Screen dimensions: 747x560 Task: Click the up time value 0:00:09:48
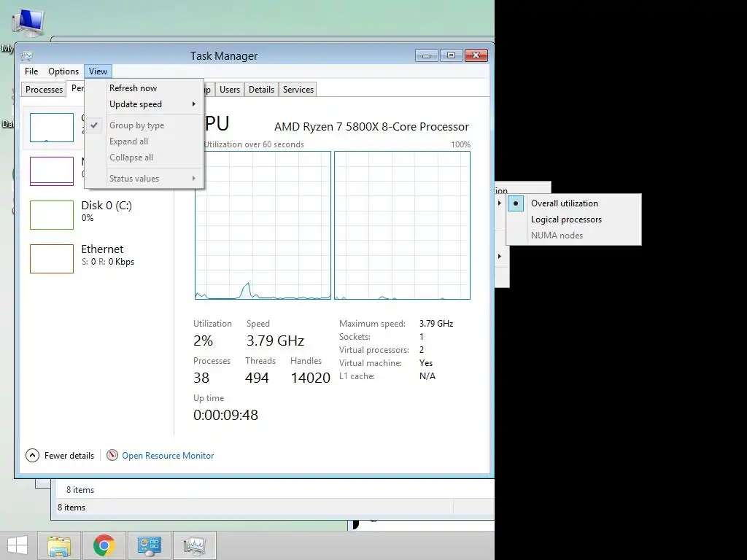click(x=226, y=415)
